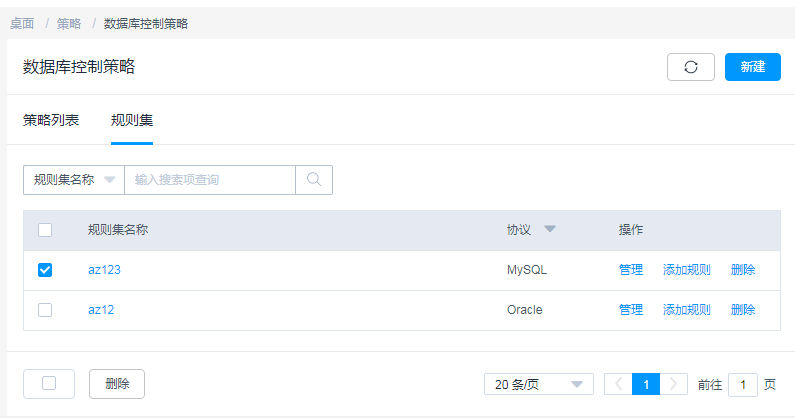Click the search magnifier icon
Viewport: 795px width, 418px height.
pyautogui.click(x=314, y=180)
